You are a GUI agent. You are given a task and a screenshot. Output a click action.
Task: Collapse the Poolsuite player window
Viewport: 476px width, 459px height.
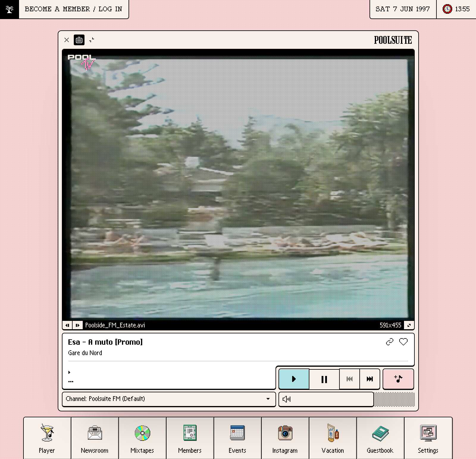pyautogui.click(x=92, y=40)
